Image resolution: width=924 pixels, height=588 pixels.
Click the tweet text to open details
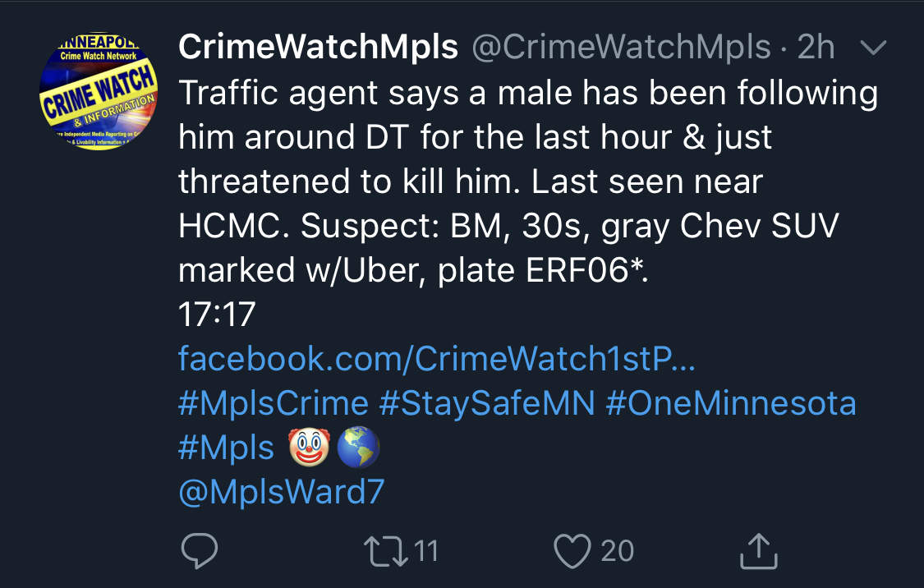click(528, 181)
